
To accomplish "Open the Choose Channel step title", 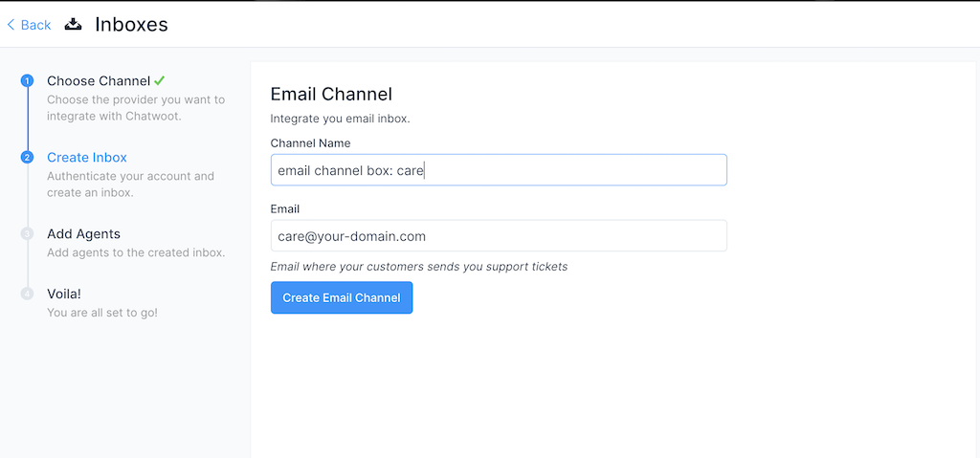I will pyautogui.click(x=99, y=80).
